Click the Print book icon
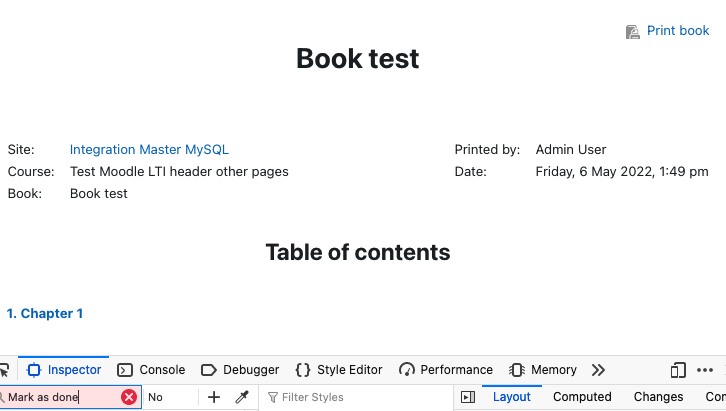The image size is (726, 411). pos(632,31)
